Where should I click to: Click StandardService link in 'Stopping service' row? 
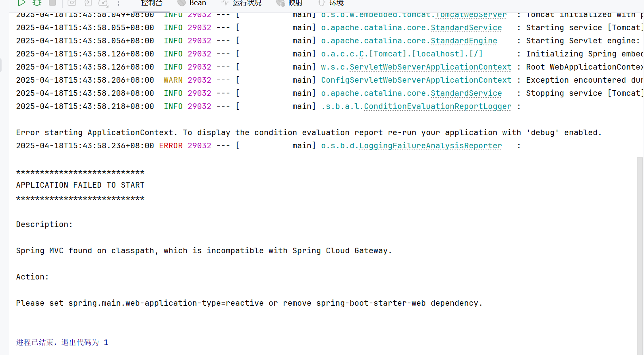(466, 93)
